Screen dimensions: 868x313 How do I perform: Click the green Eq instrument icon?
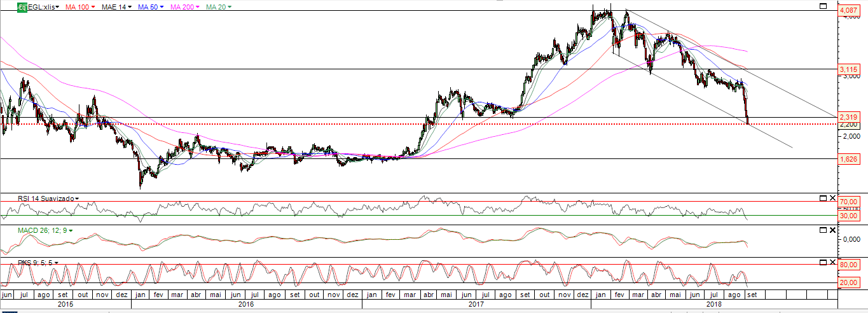point(21,6)
